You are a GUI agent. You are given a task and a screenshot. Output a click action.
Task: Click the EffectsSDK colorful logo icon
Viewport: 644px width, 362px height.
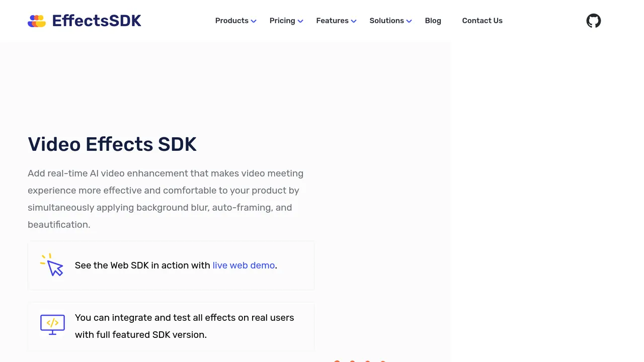point(37,21)
